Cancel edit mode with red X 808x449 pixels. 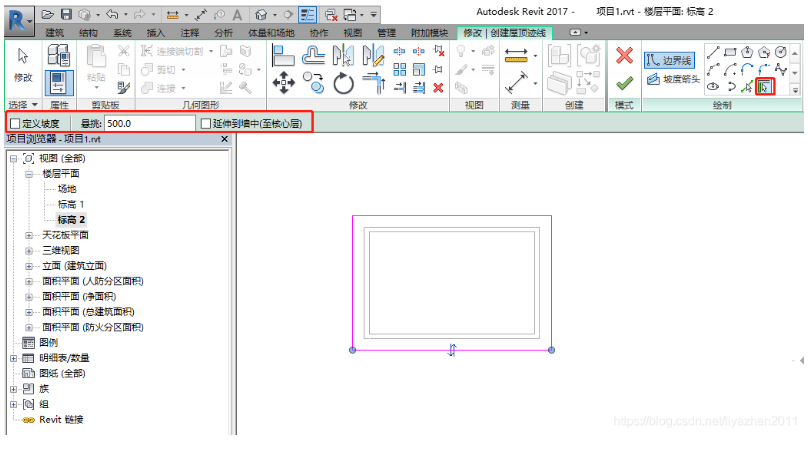click(x=624, y=55)
